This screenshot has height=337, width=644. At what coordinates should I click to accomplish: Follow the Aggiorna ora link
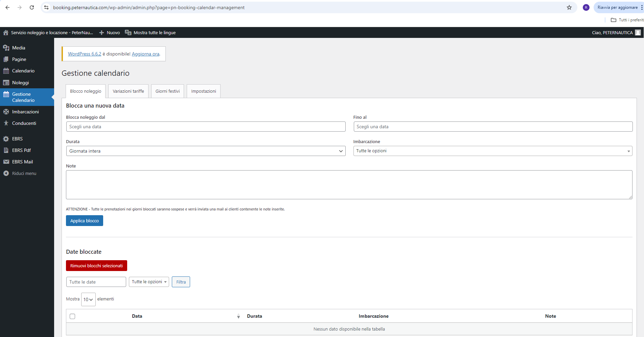(x=145, y=54)
